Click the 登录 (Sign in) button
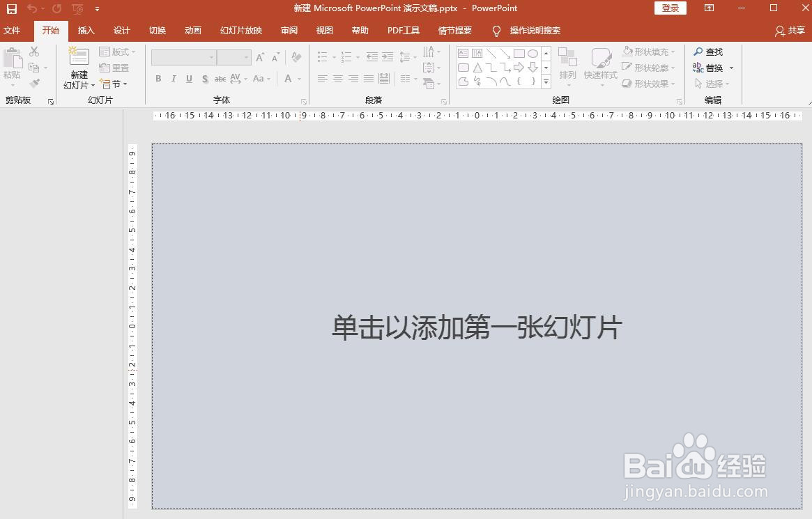The height and width of the screenshot is (519, 812). pyautogui.click(x=670, y=8)
